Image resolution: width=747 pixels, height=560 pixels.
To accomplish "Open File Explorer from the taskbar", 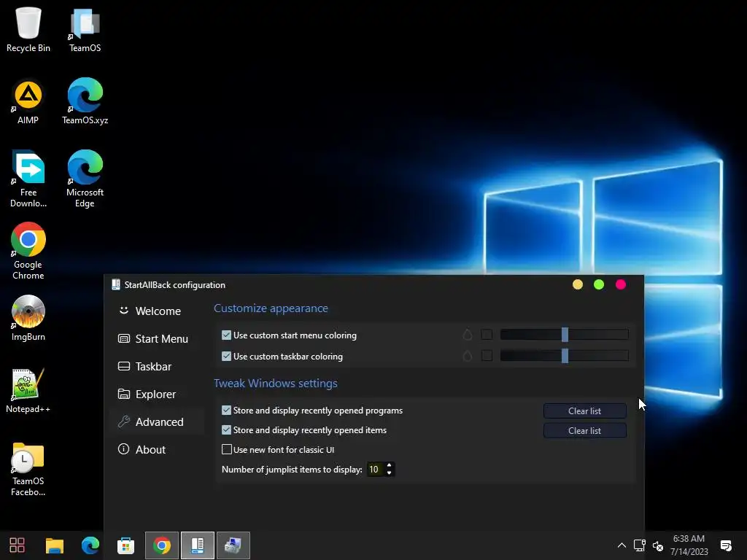I will coord(54,545).
